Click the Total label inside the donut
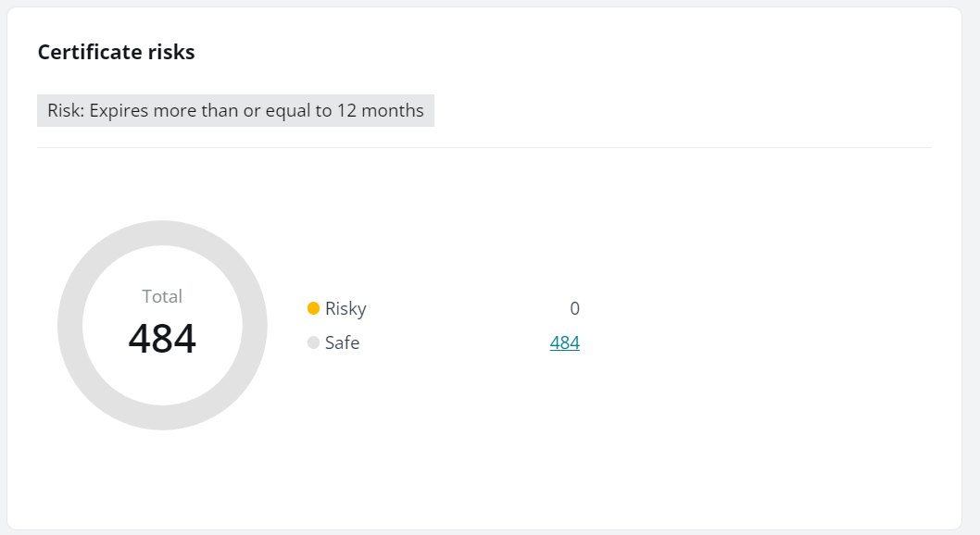980x535 pixels. [x=162, y=296]
